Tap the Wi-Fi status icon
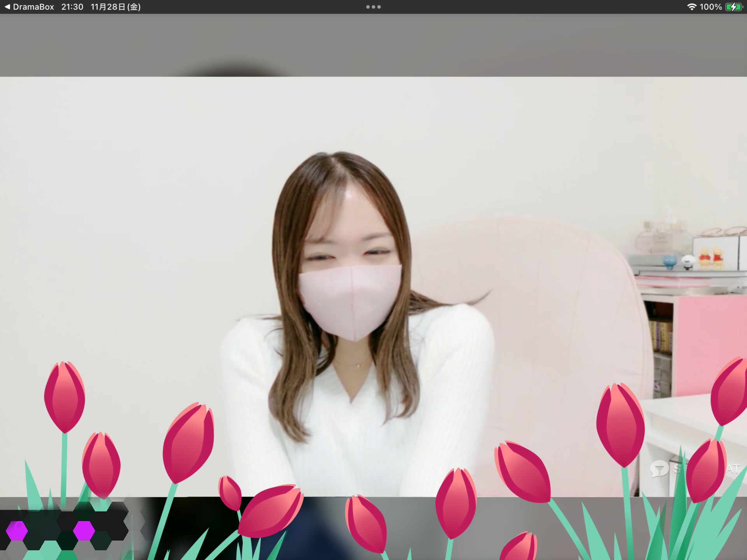The height and width of the screenshot is (560, 747). point(691,7)
